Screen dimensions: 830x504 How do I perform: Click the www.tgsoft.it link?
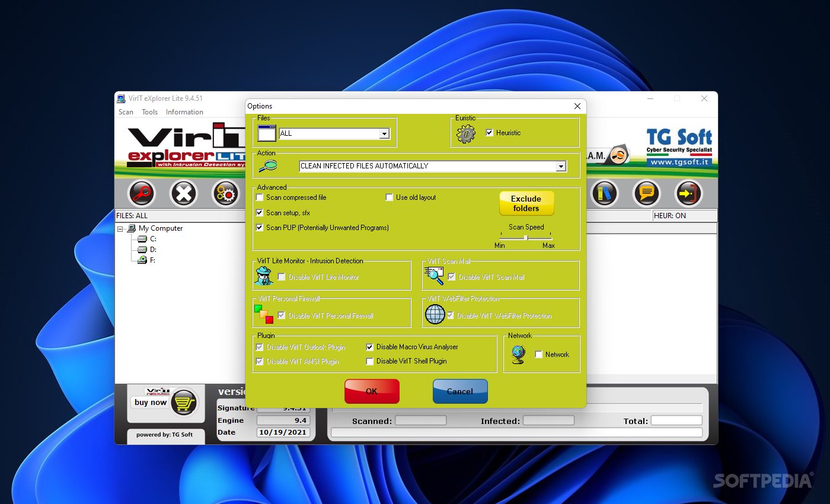(x=679, y=162)
